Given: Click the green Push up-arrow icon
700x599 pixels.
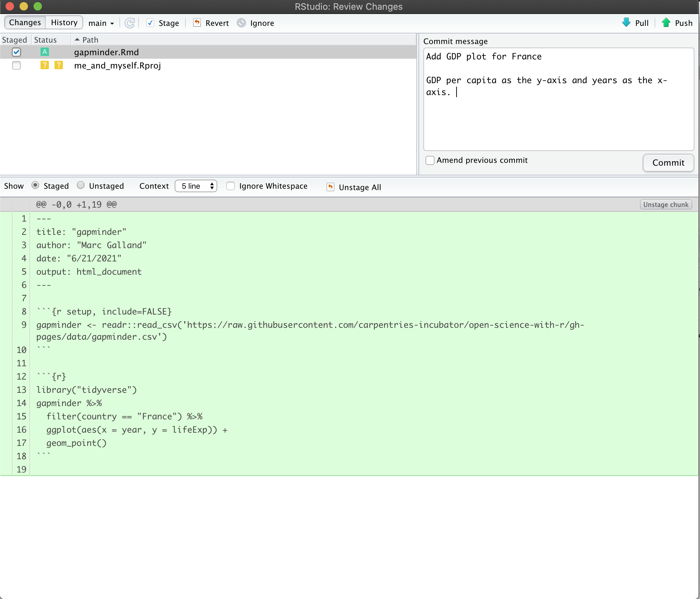Looking at the screenshot, I should click(666, 23).
